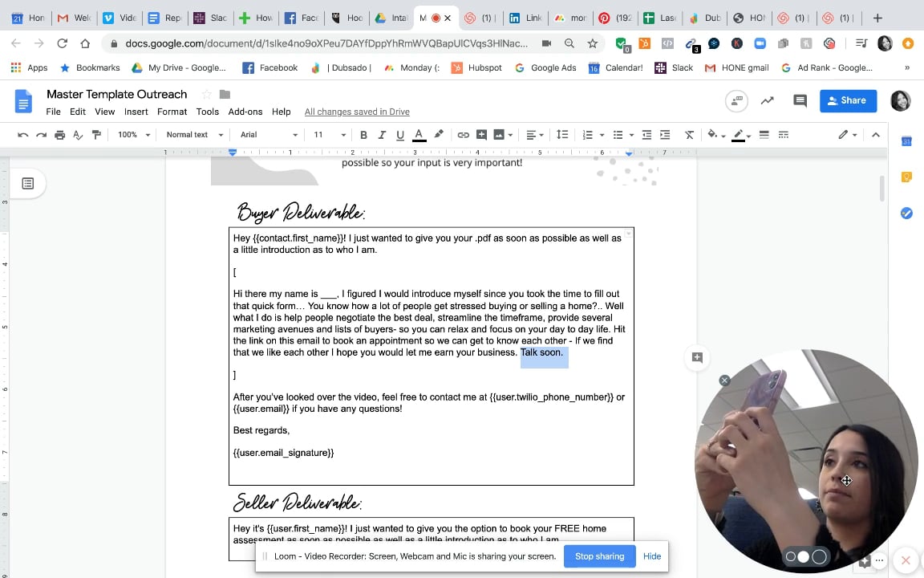Click the blue Share button
The height and width of the screenshot is (578, 924).
point(848,101)
